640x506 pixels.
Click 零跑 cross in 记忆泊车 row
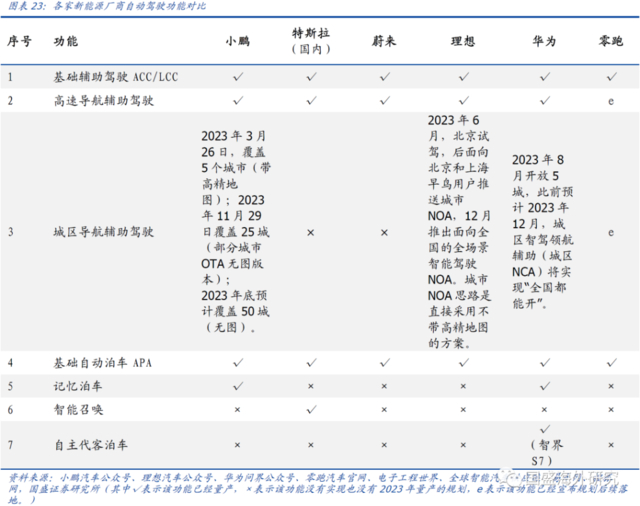point(611,386)
